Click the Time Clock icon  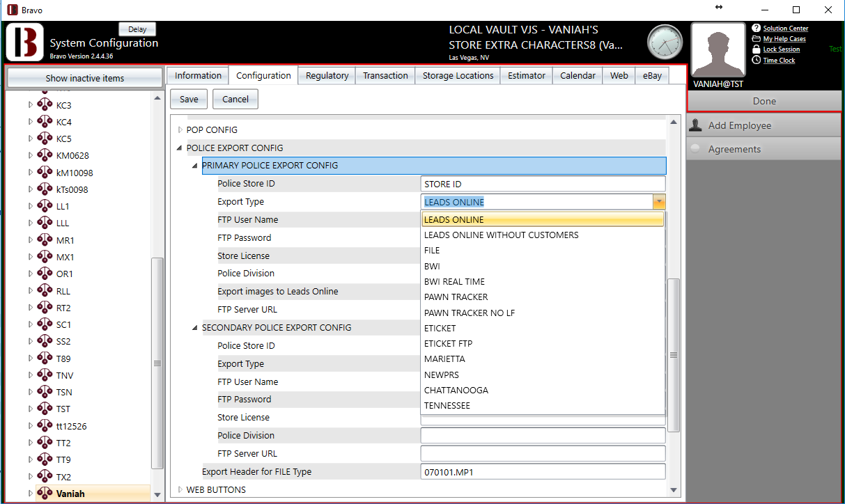tap(757, 61)
